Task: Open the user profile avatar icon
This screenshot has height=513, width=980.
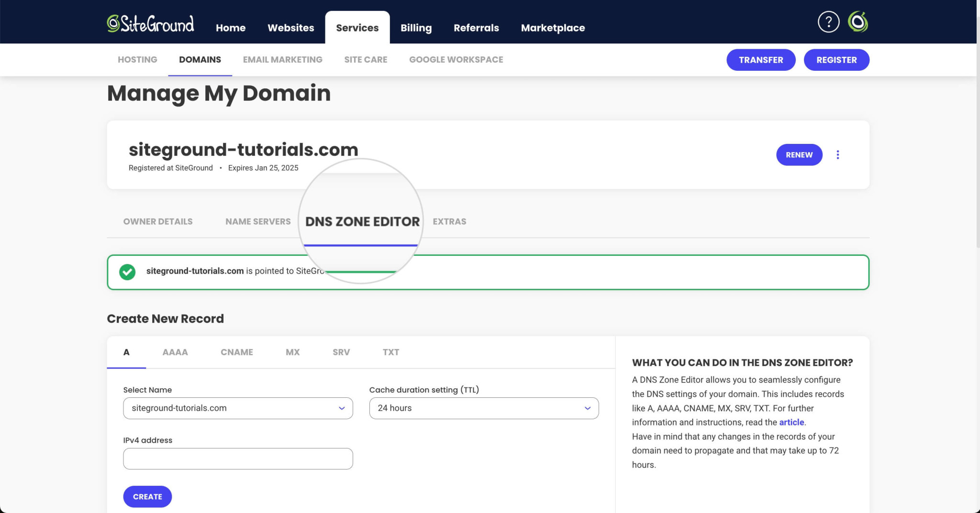Action: tap(857, 22)
